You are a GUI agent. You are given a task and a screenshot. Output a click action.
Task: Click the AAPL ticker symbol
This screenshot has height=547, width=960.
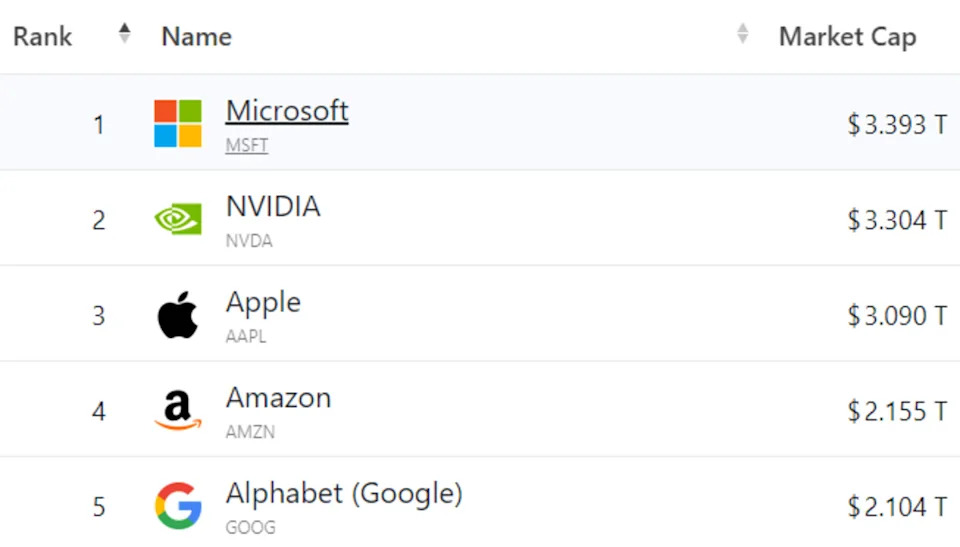[246, 336]
